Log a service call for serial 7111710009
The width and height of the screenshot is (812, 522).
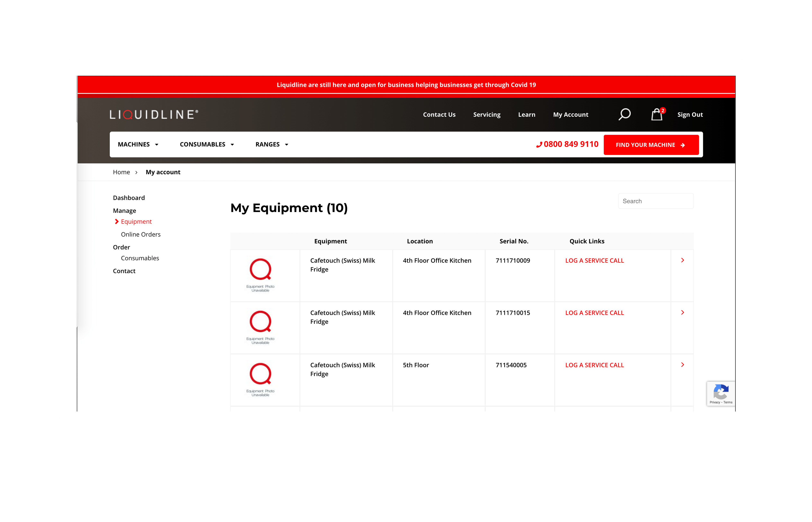[594, 260]
